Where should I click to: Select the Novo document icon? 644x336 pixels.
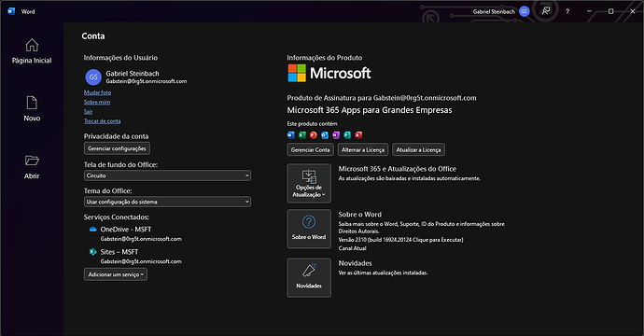32,103
